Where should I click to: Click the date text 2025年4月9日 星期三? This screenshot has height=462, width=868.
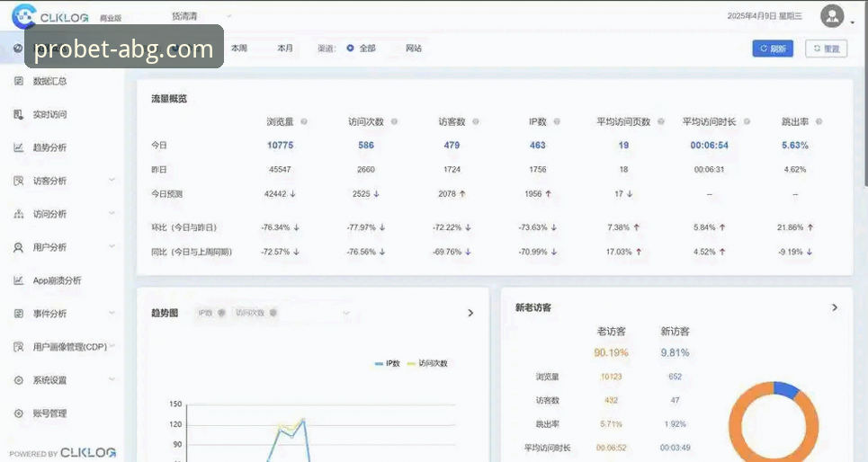765,16
